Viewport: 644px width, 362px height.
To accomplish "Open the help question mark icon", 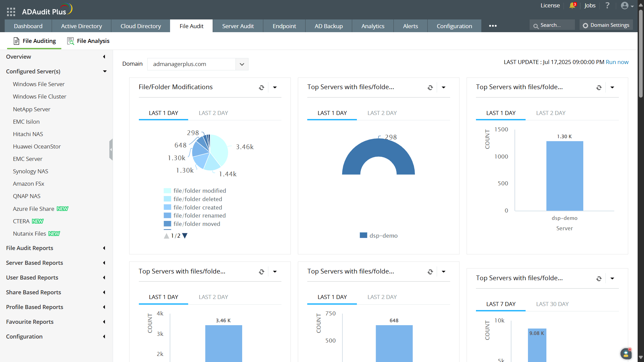I will tap(607, 5).
